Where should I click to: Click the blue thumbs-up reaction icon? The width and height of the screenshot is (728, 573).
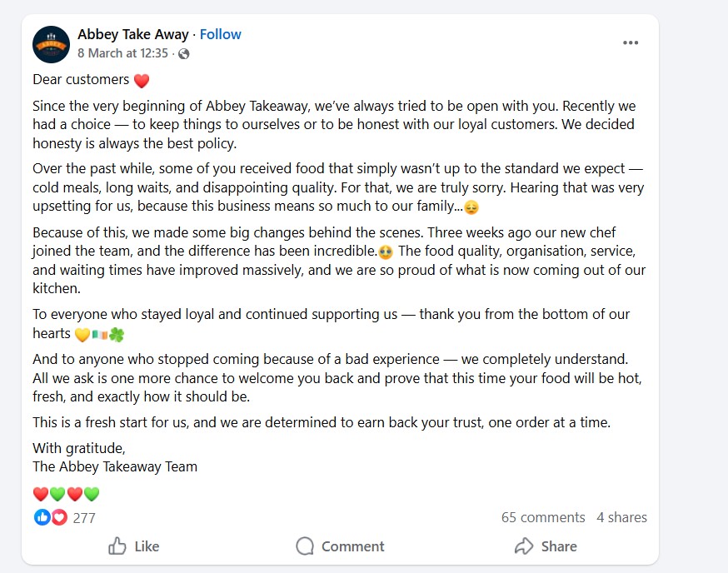pos(42,517)
